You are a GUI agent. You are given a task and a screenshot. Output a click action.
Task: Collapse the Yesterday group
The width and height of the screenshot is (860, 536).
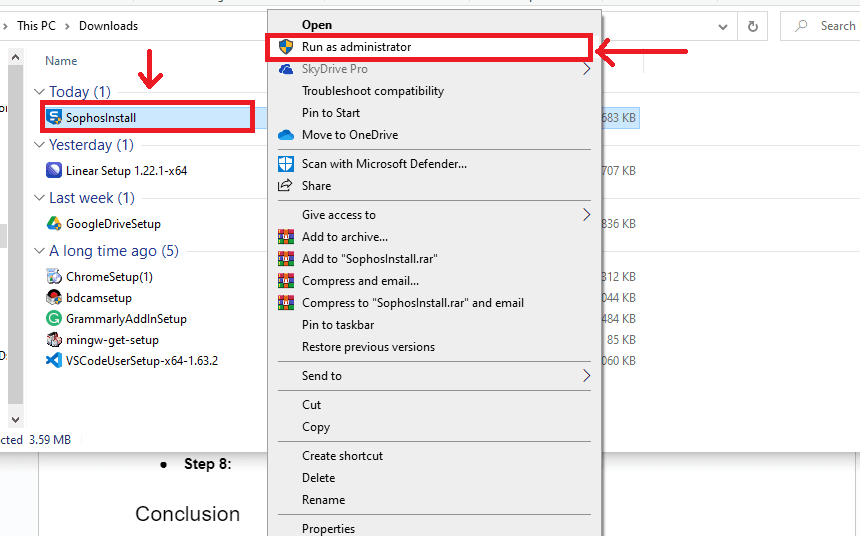pyautogui.click(x=39, y=145)
